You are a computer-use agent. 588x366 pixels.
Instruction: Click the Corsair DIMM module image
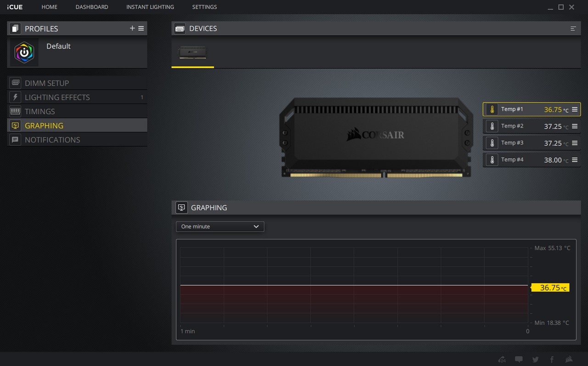click(x=376, y=137)
